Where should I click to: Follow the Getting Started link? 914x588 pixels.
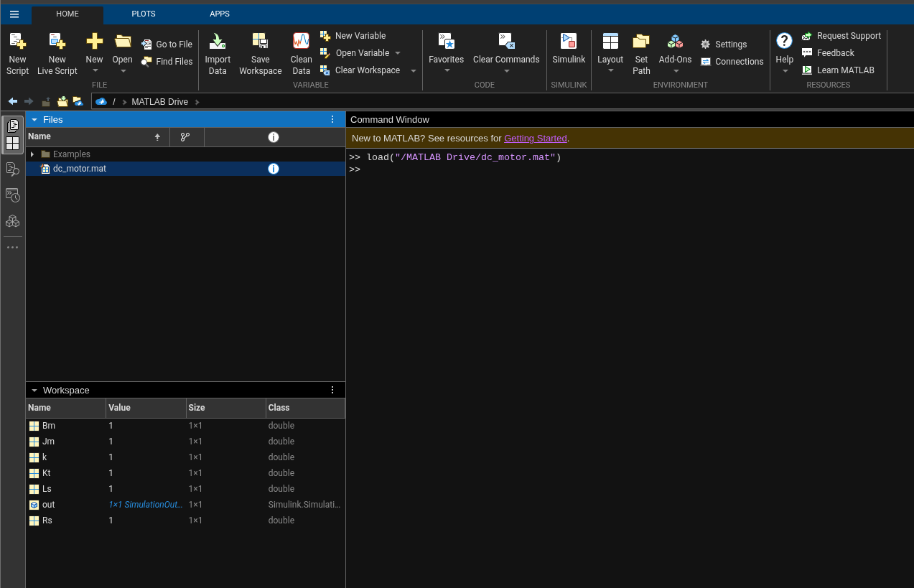536,138
